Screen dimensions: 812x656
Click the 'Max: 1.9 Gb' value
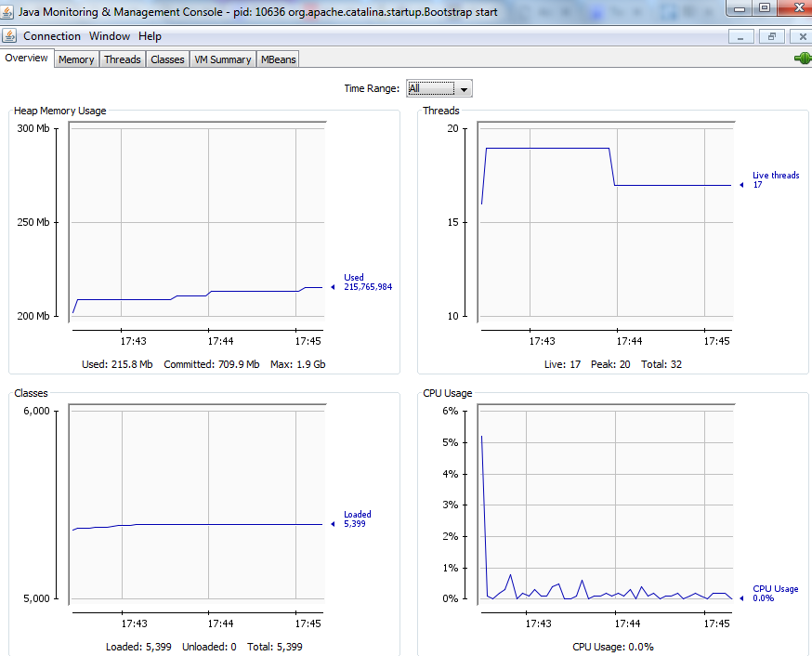pos(298,364)
